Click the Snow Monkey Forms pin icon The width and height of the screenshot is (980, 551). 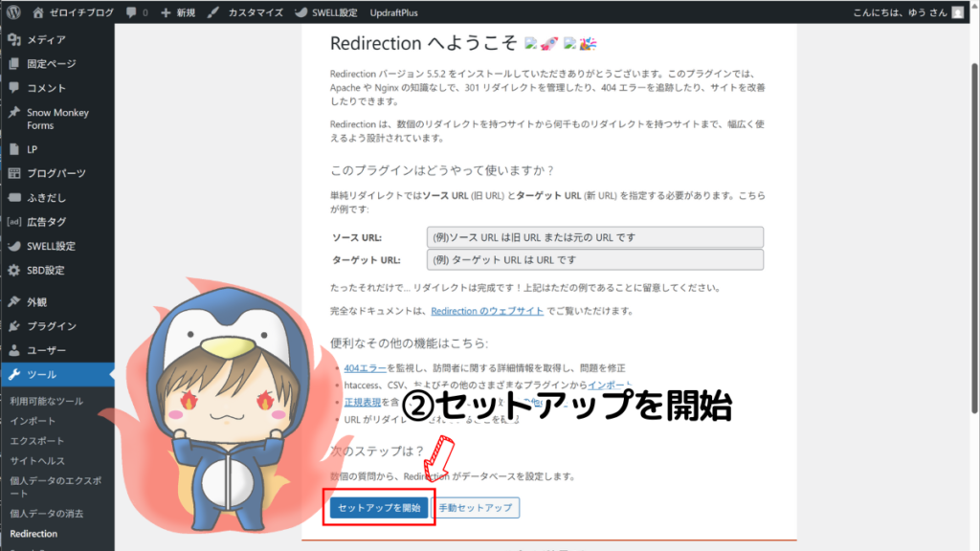coord(14,113)
